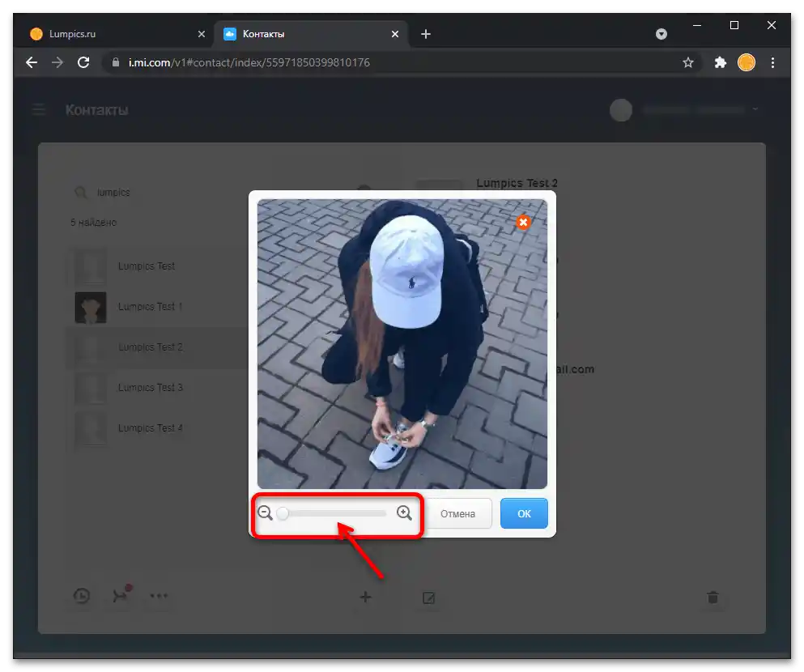Click the zoom out magnifier icon
The height and width of the screenshot is (672, 804).
pyautogui.click(x=265, y=513)
